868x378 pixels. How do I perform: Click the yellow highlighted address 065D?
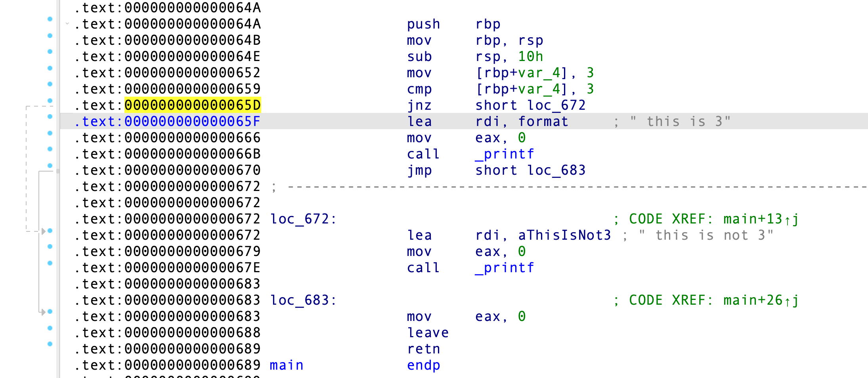coord(193,105)
